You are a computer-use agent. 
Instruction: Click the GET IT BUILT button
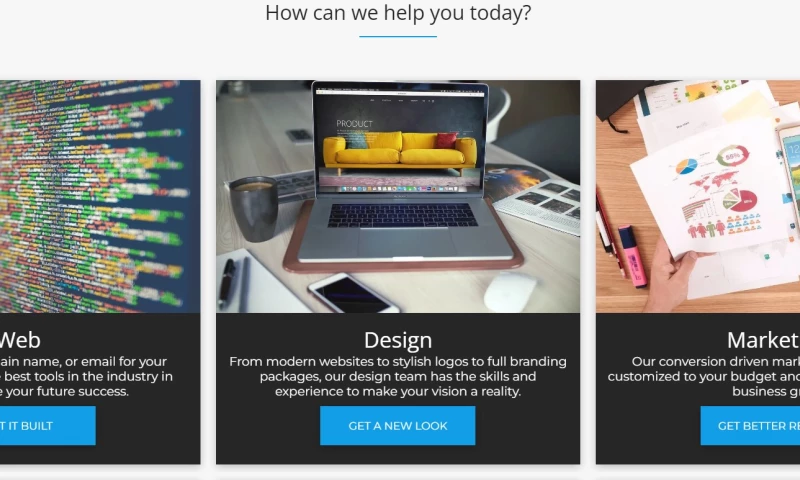[46, 425]
